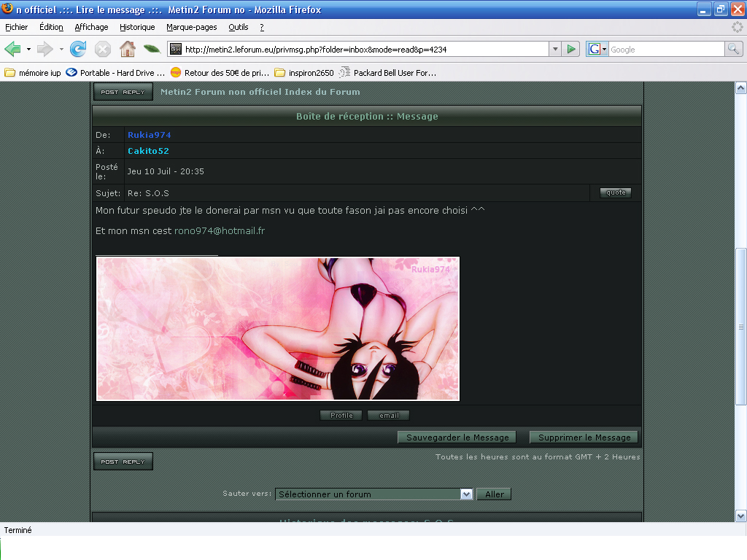Click the 'Boîte de réception :: Message' header
This screenshot has width=747, height=560.
point(367,116)
